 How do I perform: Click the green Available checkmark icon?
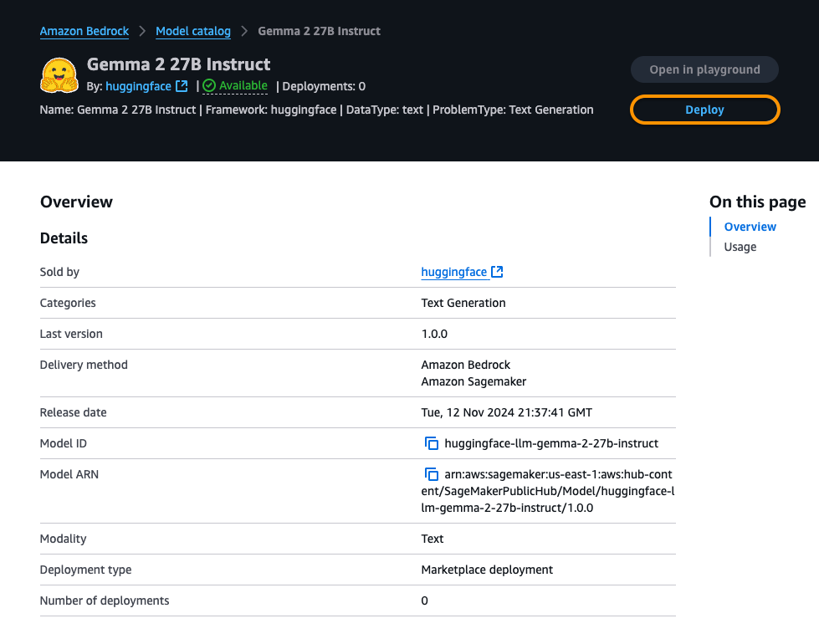point(209,85)
